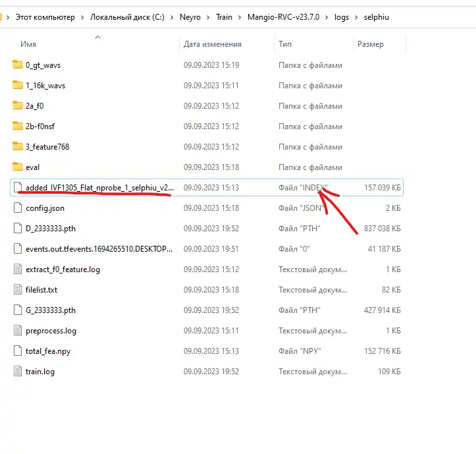Click the 109 КБ size value
Image resolution: width=476 pixels, height=454 pixels.
pyautogui.click(x=389, y=372)
